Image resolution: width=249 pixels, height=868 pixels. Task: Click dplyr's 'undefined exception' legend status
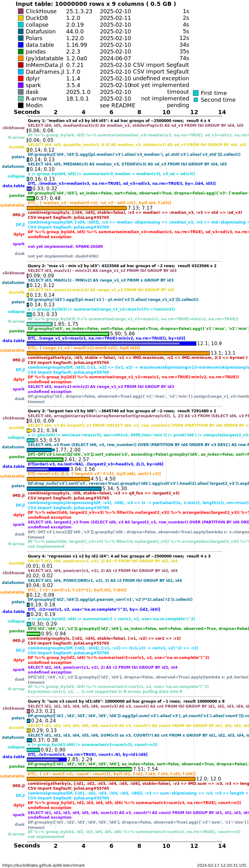161,78
